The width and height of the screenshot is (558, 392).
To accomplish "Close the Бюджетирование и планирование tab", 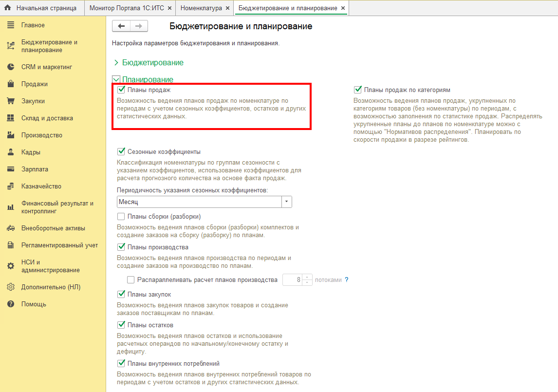I will pyautogui.click(x=343, y=8).
